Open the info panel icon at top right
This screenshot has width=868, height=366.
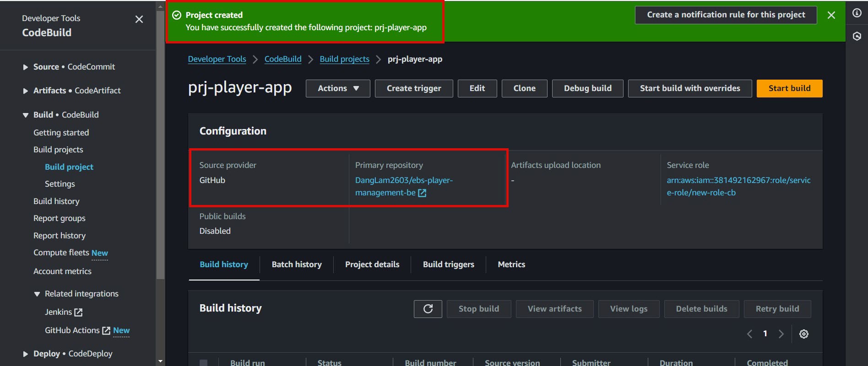(857, 13)
